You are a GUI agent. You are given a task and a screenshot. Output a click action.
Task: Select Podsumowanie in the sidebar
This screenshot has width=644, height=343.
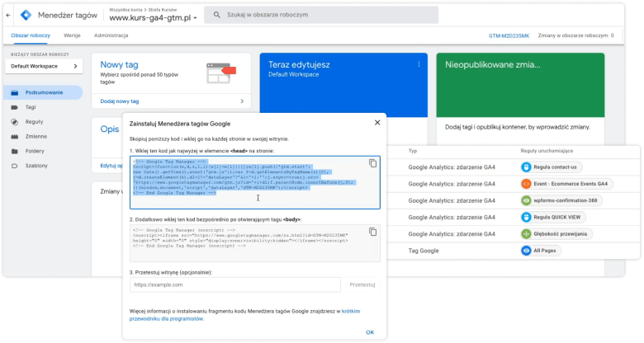43,92
